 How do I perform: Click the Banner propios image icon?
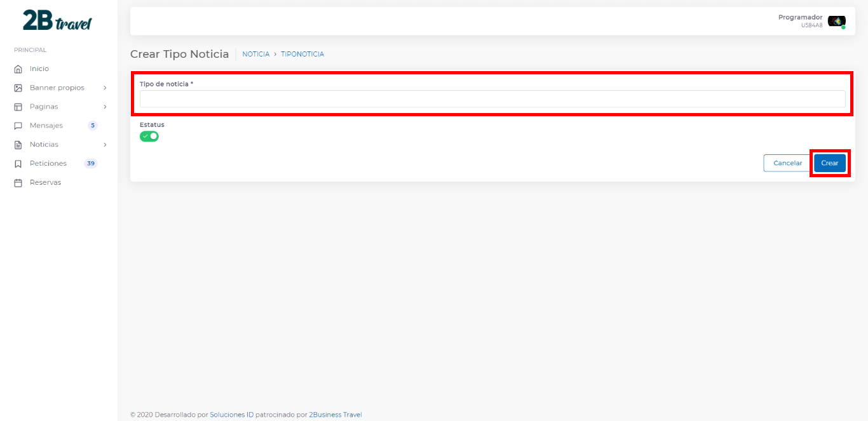(18, 88)
